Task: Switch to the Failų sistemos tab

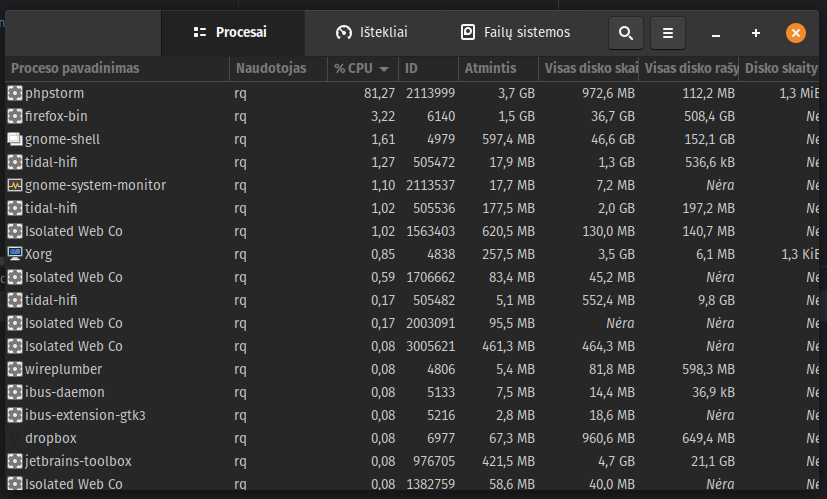Action: pyautogui.click(x=515, y=32)
